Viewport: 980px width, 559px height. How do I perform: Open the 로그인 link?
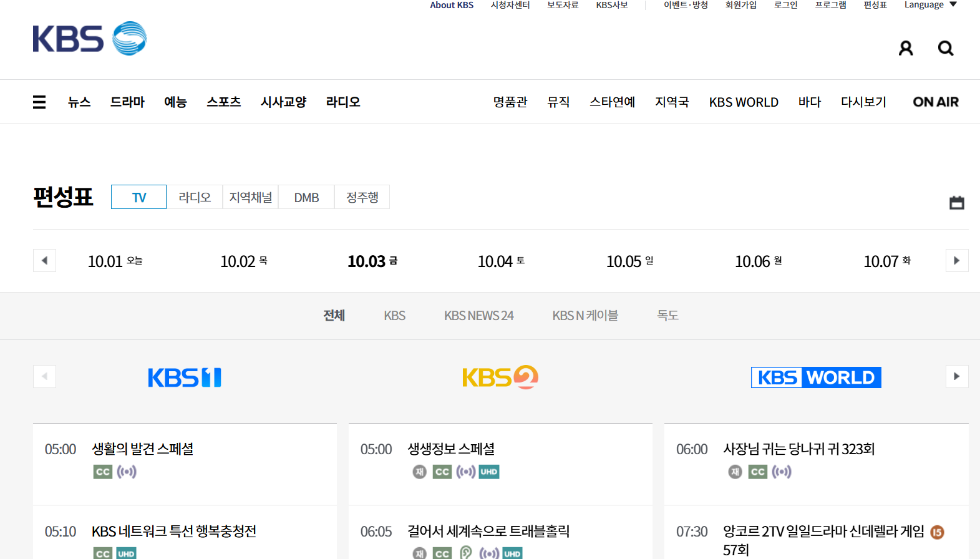click(786, 5)
